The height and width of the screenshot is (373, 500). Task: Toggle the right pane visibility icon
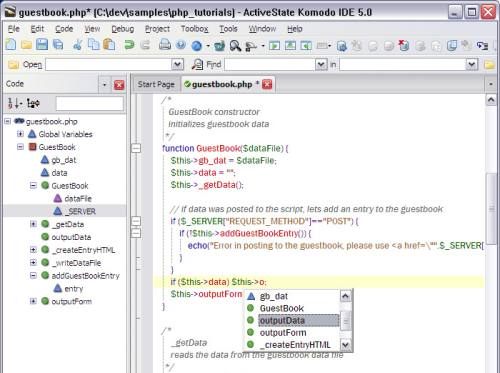[306, 45]
